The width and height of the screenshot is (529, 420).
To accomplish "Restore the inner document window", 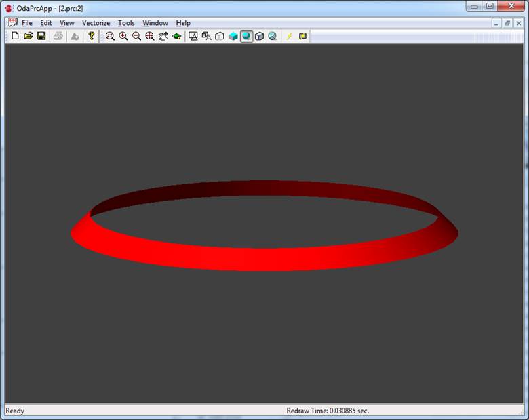I will point(507,23).
